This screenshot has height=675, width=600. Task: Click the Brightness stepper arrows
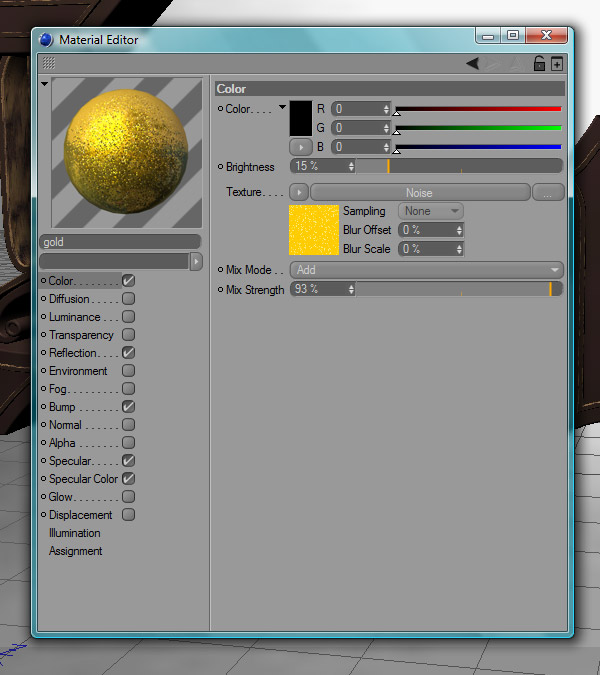click(351, 166)
